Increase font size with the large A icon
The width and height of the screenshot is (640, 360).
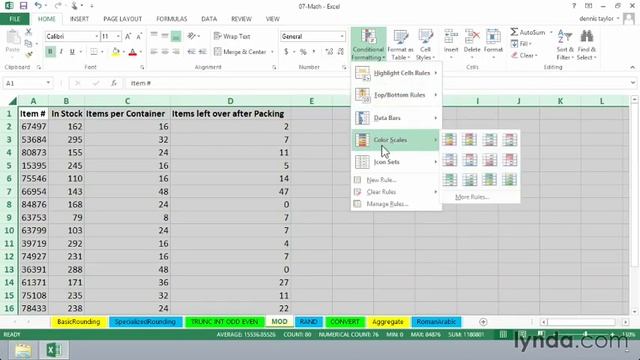pyautogui.click(x=128, y=36)
